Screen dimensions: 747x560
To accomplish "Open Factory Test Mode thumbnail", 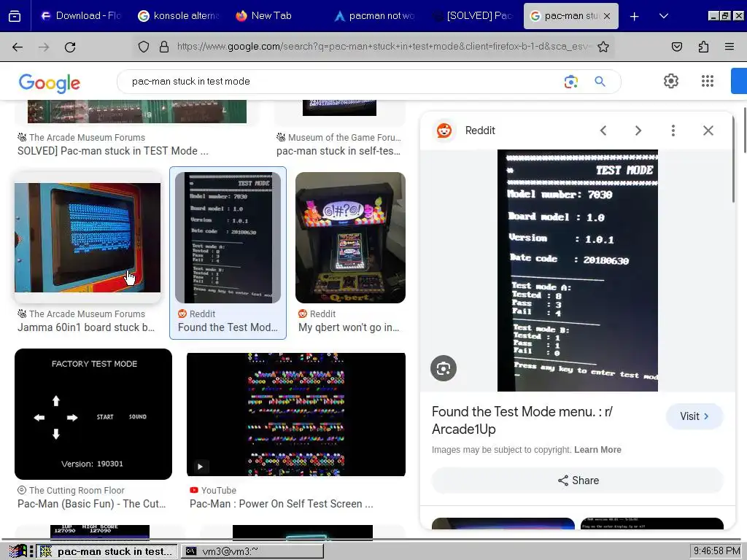I will 93,414.
